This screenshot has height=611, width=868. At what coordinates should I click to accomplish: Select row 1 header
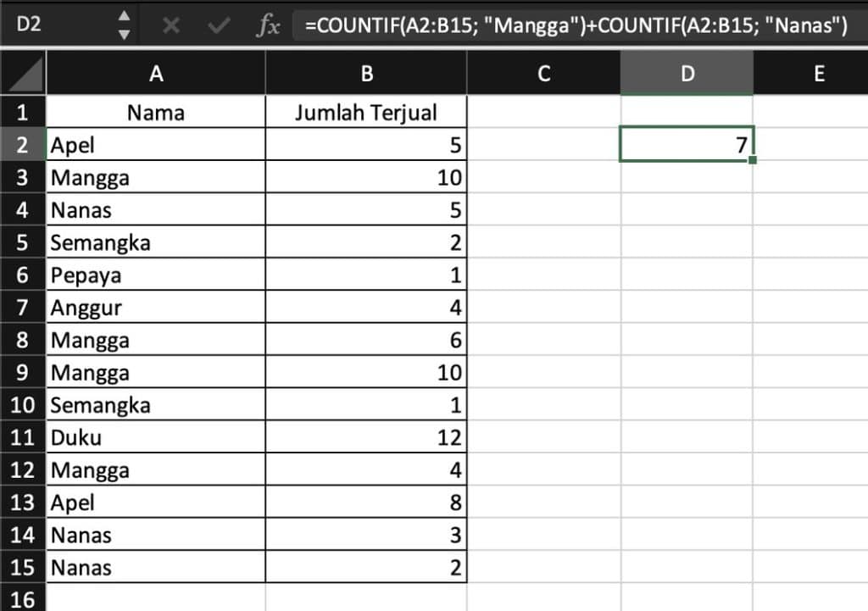coord(24,112)
